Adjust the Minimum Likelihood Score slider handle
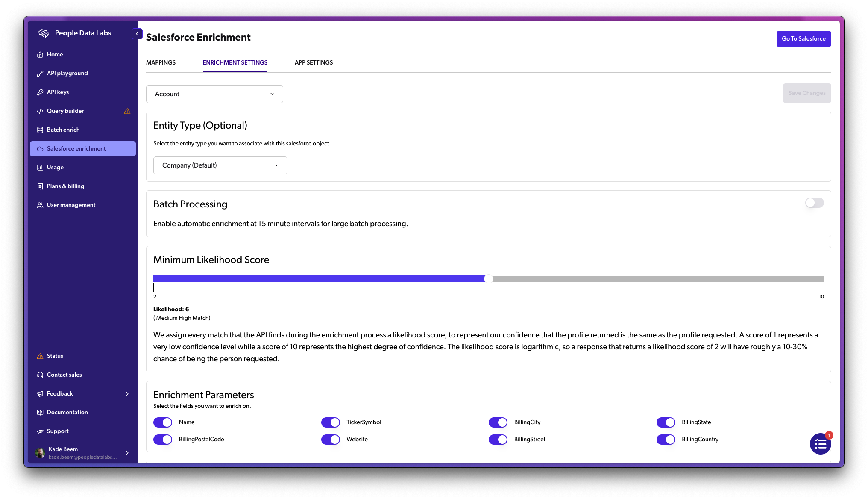Image resolution: width=868 pixels, height=499 pixels. [x=489, y=278]
